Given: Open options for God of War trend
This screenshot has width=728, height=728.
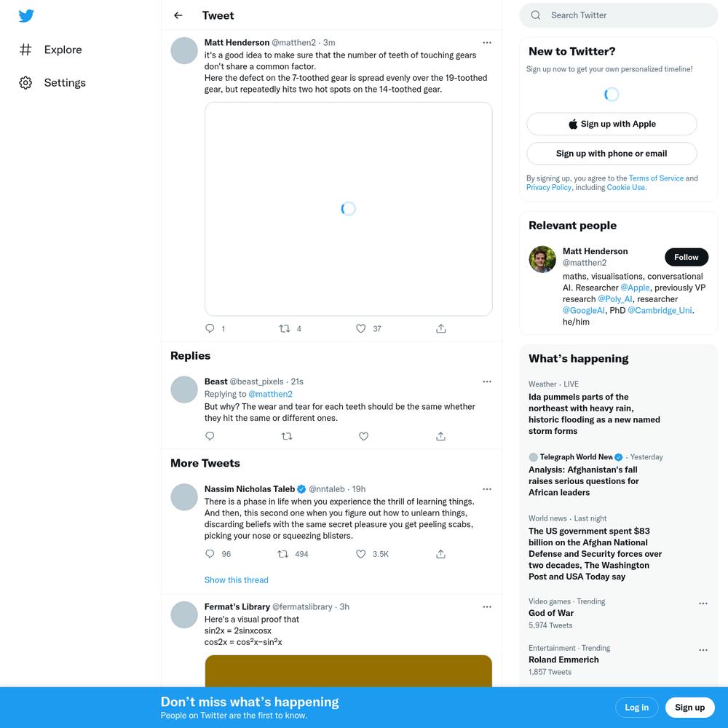Looking at the screenshot, I should click(703, 604).
